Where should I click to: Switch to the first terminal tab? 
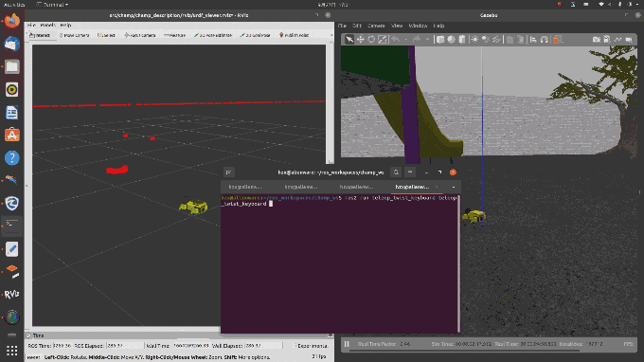click(x=245, y=187)
